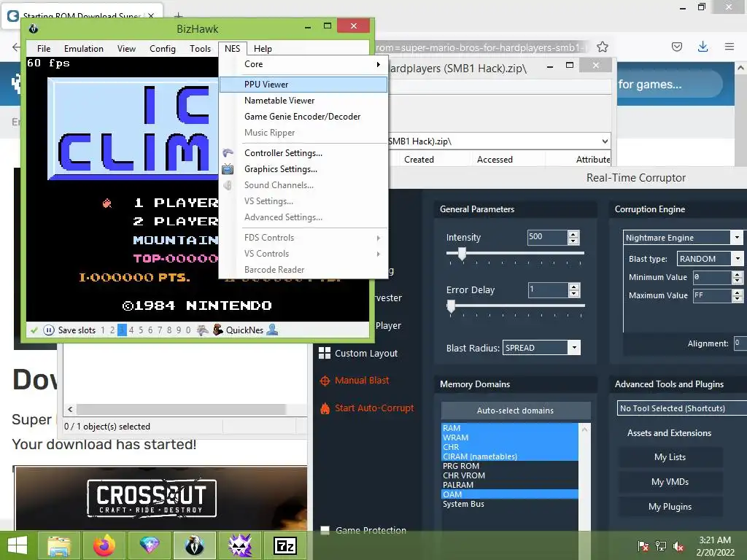Click the network tray icon
The height and width of the screenshot is (560, 747).
pos(661,546)
